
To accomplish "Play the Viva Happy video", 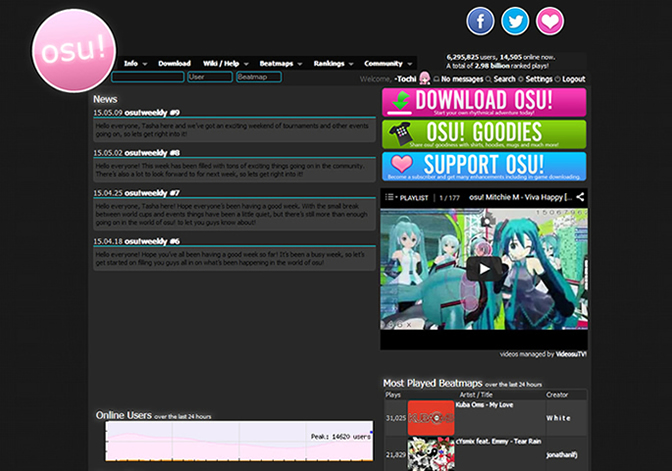I will [484, 269].
